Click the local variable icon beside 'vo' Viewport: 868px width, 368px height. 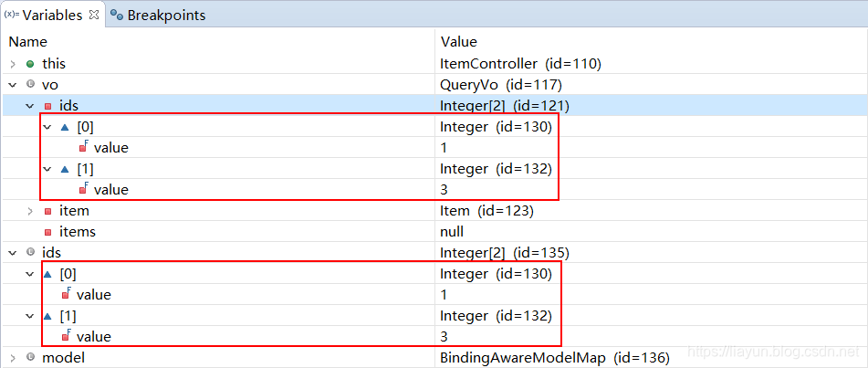(30, 85)
